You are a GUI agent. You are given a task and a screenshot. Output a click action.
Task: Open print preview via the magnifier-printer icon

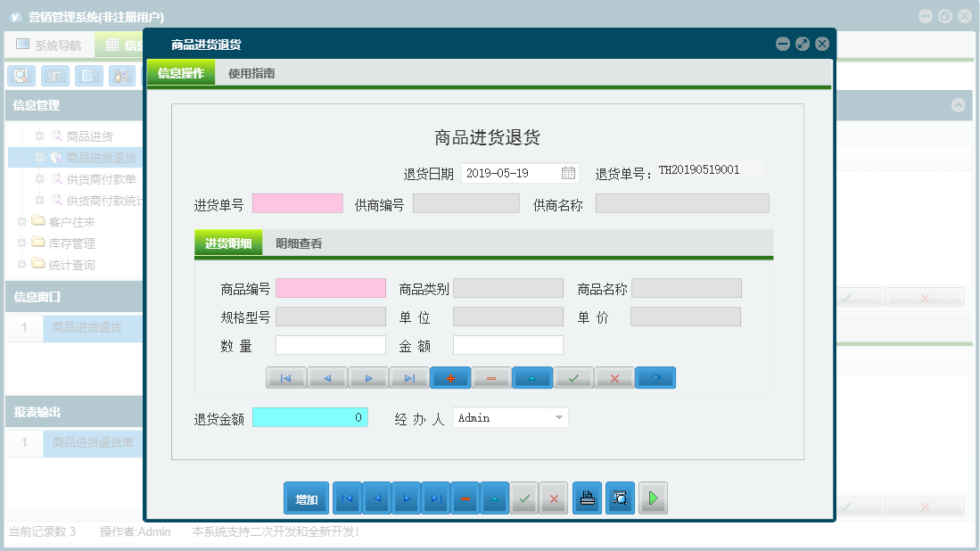coord(620,498)
